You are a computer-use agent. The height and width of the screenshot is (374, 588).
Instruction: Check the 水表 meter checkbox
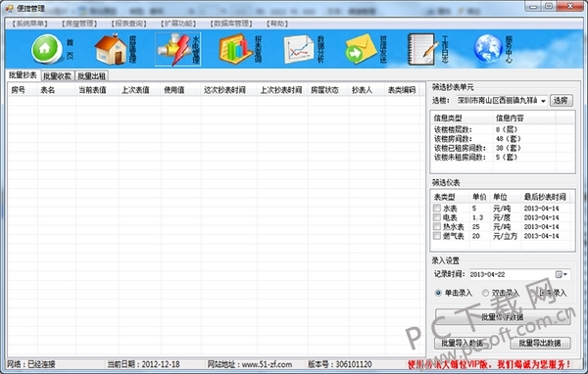[437, 208]
